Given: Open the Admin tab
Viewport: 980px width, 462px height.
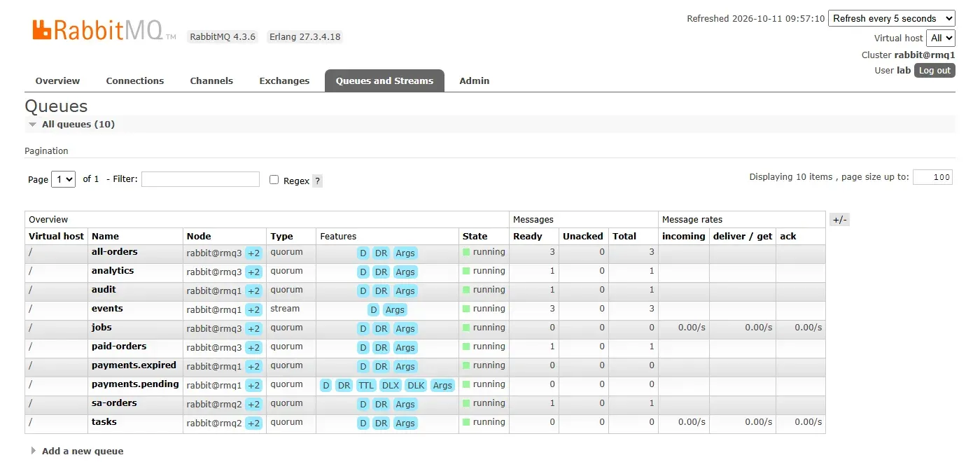Looking at the screenshot, I should click(x=475, y=80).
